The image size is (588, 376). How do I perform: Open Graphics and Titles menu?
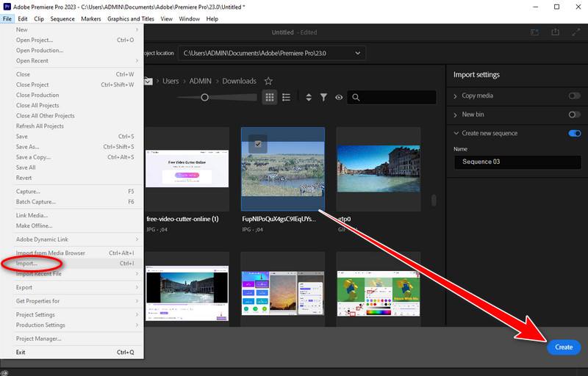(131, 18)
